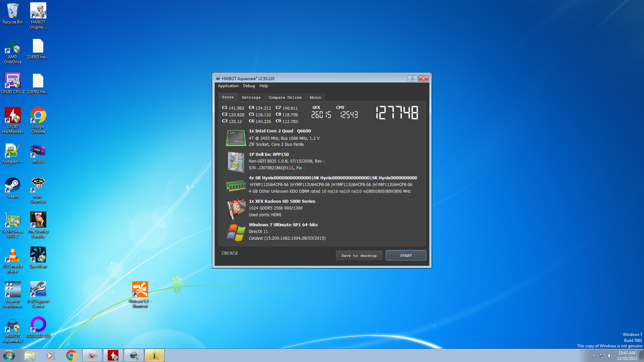Open the Help menu in Aquamark
This screenshot has width=644, height=362.
[264, 86]
